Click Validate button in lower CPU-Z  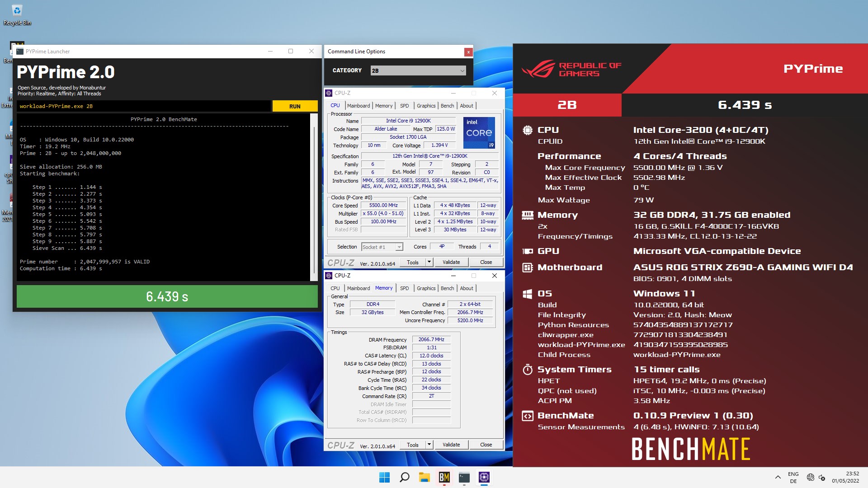pos(451,445)
